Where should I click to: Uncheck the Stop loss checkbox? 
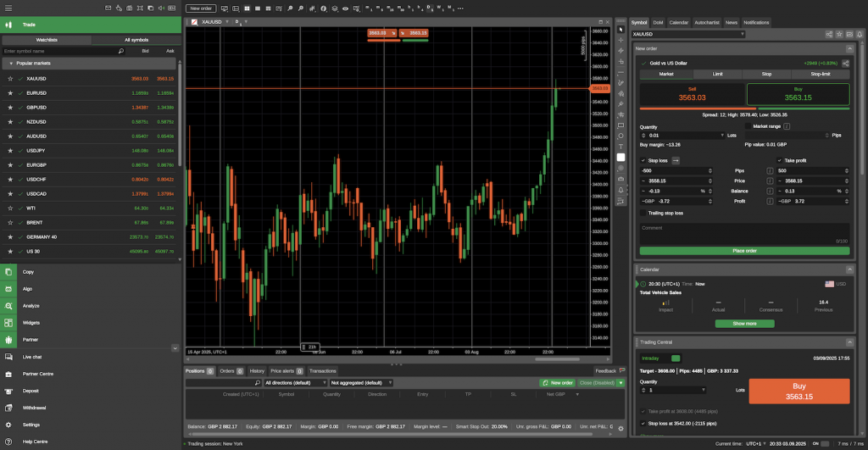click(643, 160)
